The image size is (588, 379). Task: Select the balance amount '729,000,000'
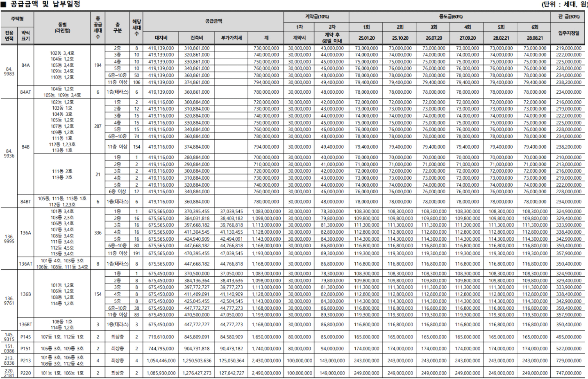click(x=569, y=361)
